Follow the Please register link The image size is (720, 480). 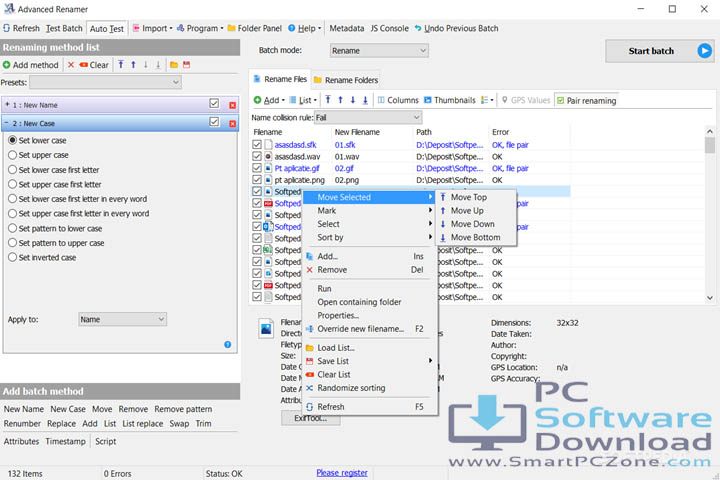[342, 473]
